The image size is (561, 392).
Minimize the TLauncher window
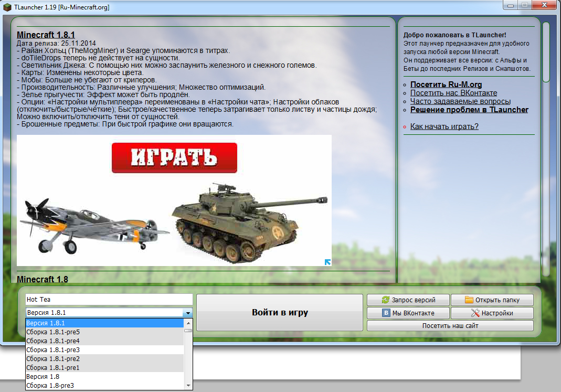pyautogui.click(x=511, y=5)
